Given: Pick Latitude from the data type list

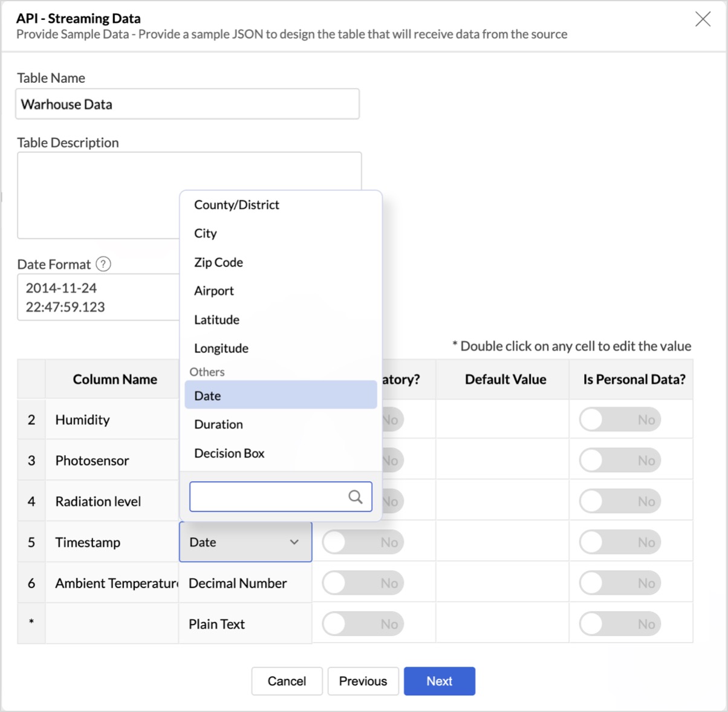Looking at the screenshot, I should tap(217, 320).
